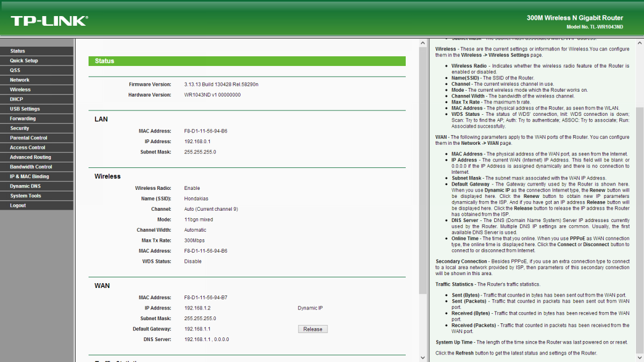
Task: Open the Quick Setup menu
Action: 36,61
